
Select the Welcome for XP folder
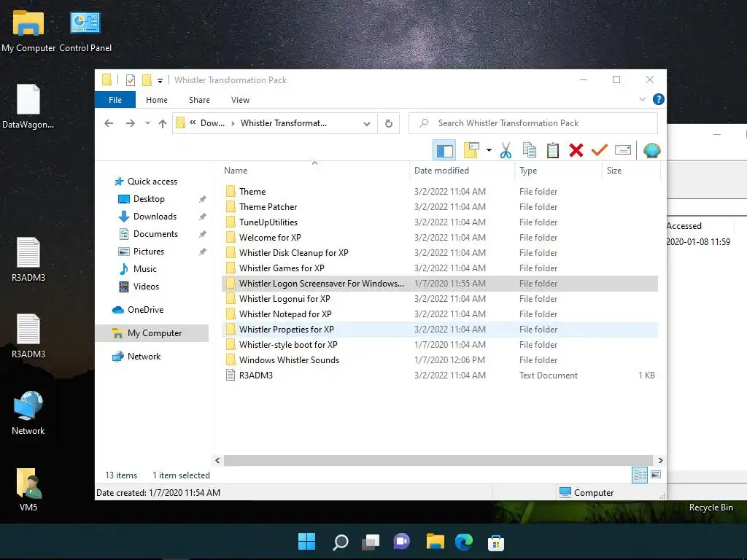tap(440, 237)
